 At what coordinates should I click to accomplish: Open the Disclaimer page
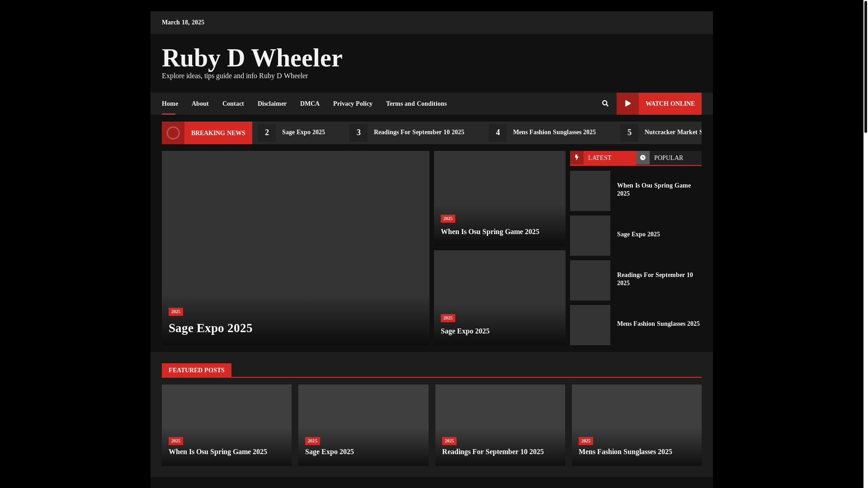pos(272,104)
